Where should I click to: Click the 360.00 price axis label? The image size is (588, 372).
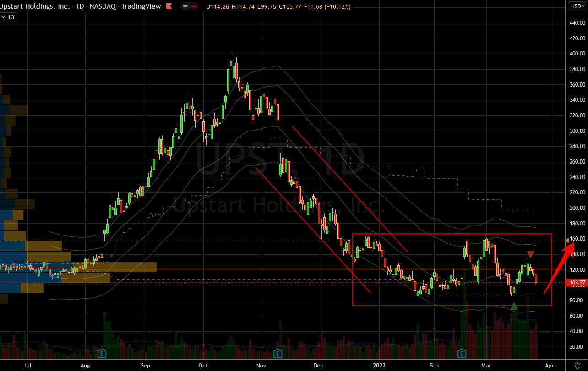tap(577, 84)
